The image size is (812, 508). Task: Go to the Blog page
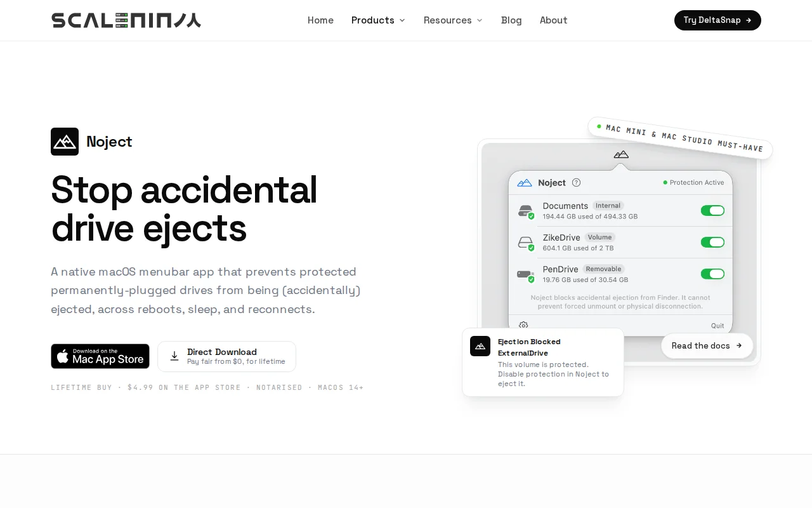click(511, 20)
